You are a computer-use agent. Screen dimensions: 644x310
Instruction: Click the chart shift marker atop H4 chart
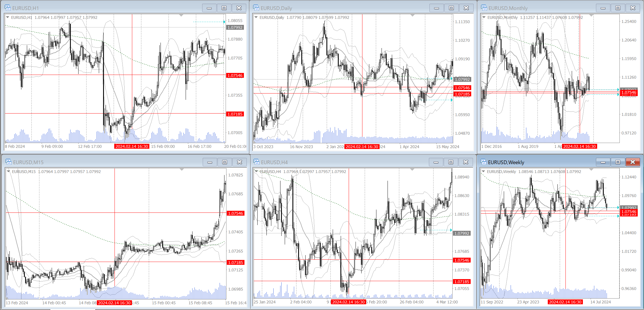[x=412, y=170]
